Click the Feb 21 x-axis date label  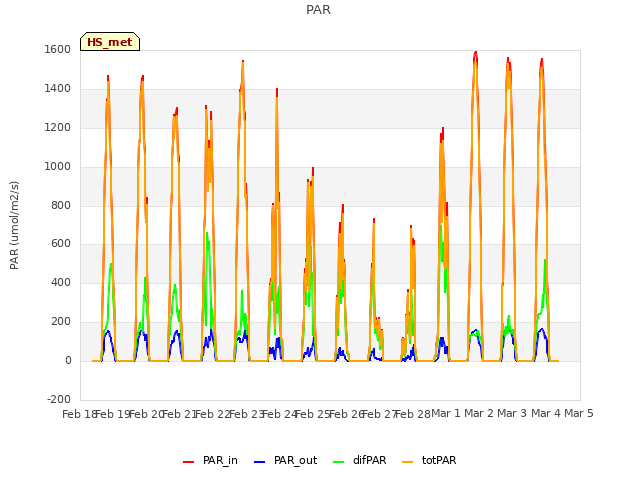180,414
